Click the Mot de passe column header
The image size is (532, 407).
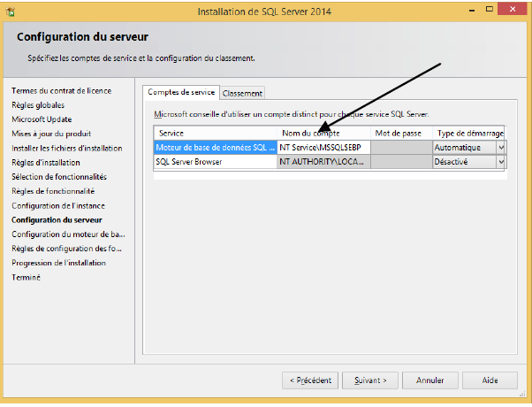tap(401, 134)
